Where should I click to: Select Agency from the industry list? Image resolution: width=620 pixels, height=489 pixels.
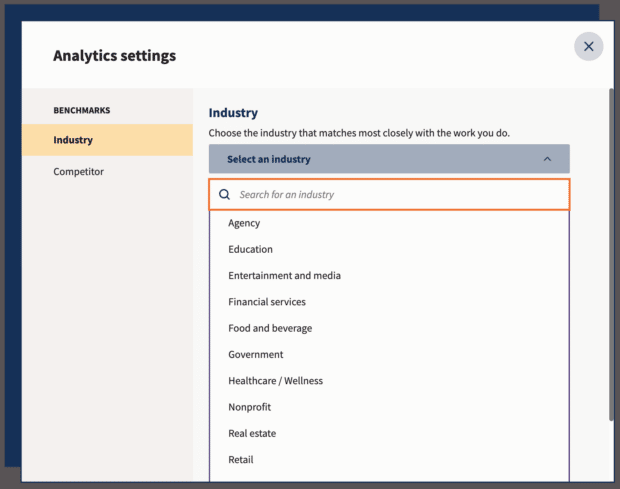point(244,223)
